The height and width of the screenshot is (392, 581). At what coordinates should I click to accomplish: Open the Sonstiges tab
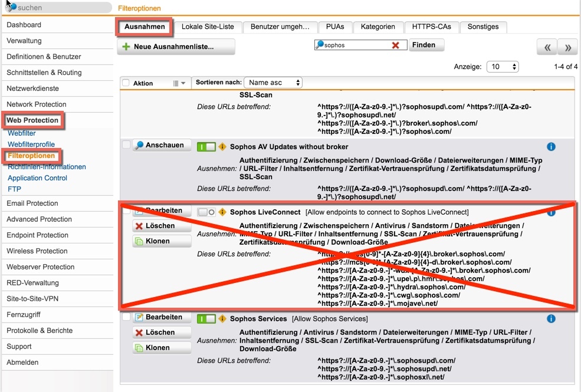point(483,27)
